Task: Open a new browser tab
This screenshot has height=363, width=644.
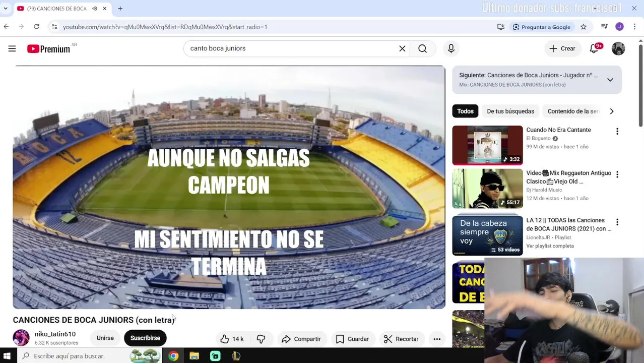Action: (120, 9)
